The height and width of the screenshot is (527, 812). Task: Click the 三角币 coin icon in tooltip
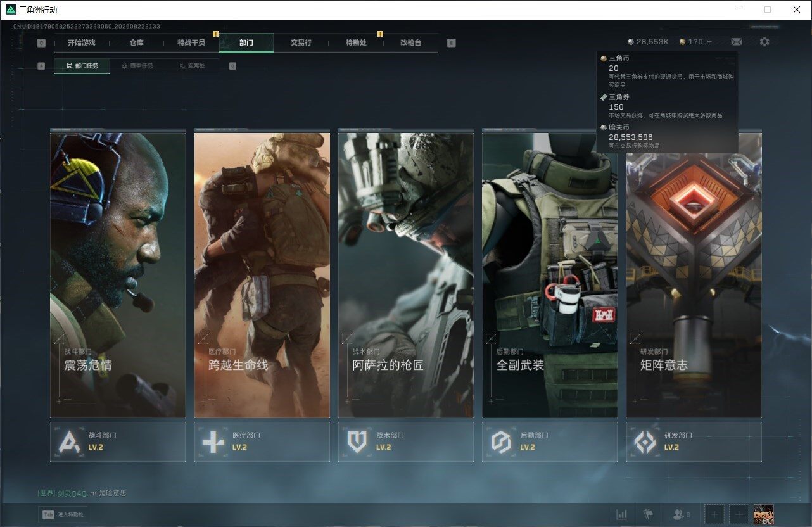(604, 58)
